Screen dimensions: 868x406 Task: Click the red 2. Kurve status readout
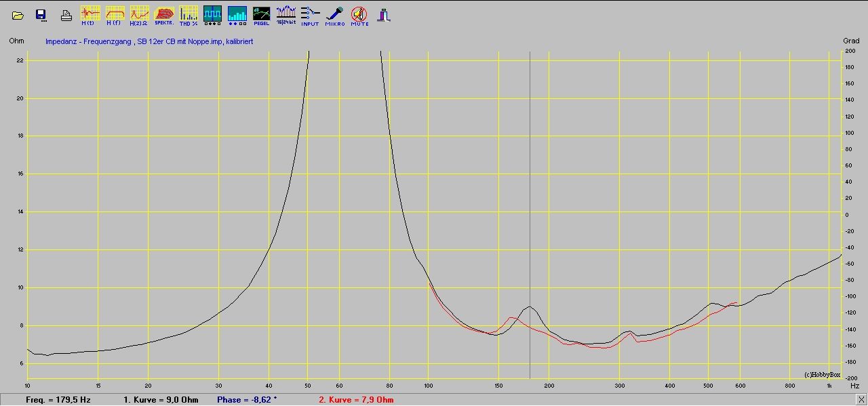click(x=355, y=400)
